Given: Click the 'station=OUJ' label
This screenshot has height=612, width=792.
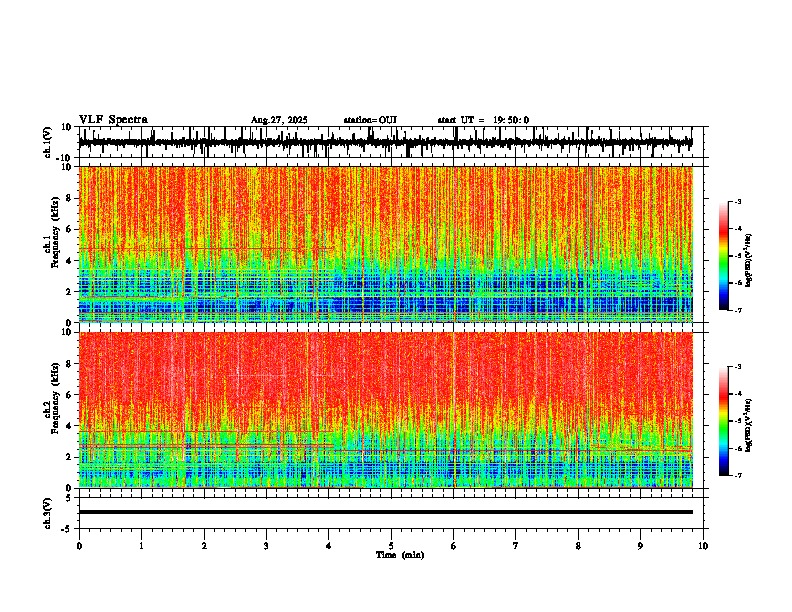Looking at the screenshot, I should tap(370, 120).
